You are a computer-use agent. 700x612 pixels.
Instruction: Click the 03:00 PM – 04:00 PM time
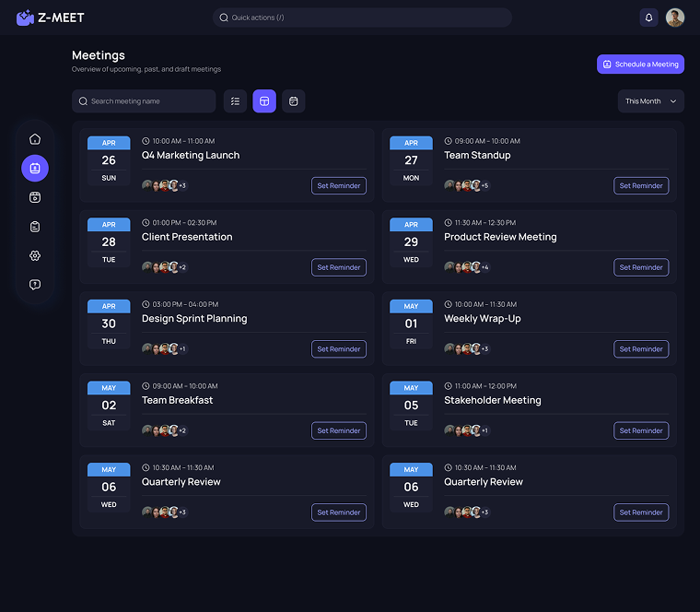coord(185,305)
